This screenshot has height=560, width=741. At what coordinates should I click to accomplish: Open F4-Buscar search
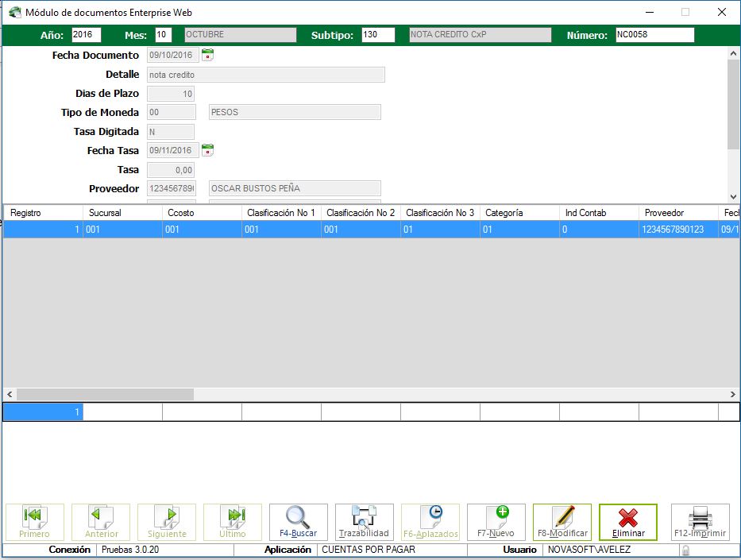pyautogui.click(x=298, y=522)
